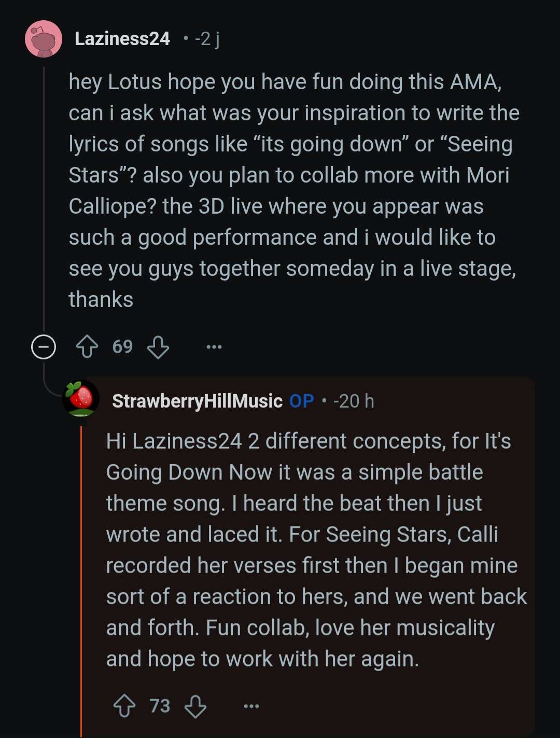Tap the strawberry avatar icon
Screen dimensions: 560x738
81,399
